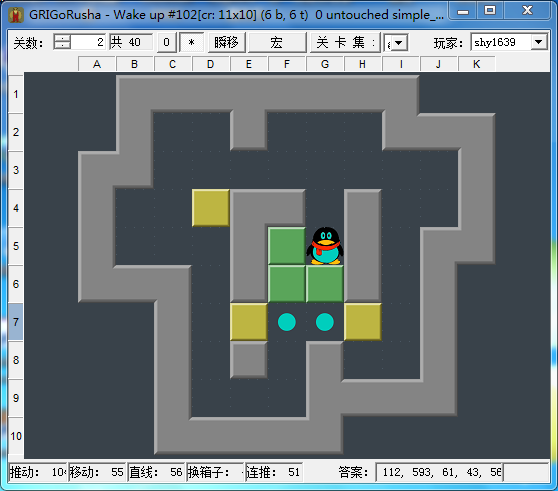Click row header 9
The image size is (558, 491).
click(16, 398)
